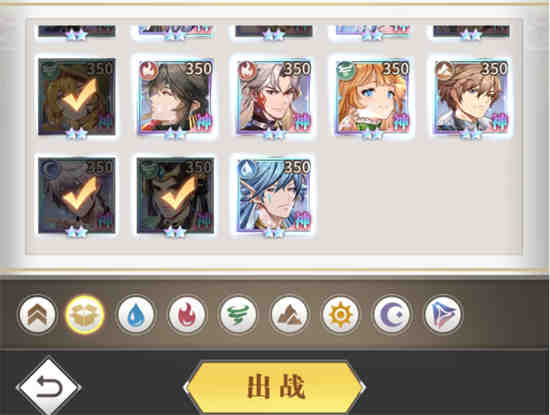Viewport: 550px width, 415px height.
Task: Uncheck the selected dark-haired wind character
Action: coord(175,195)
